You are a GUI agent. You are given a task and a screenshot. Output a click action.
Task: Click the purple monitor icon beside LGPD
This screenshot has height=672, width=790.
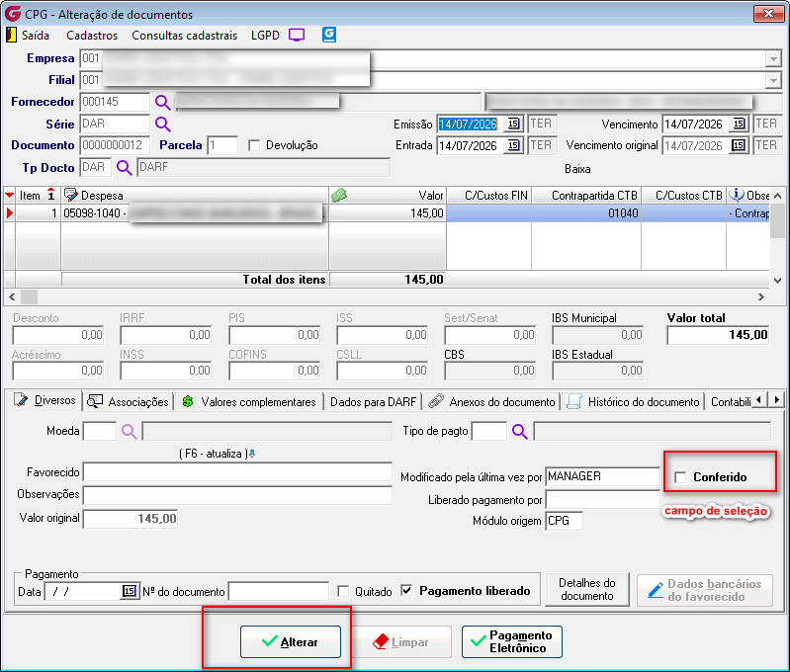coord(297,35)
